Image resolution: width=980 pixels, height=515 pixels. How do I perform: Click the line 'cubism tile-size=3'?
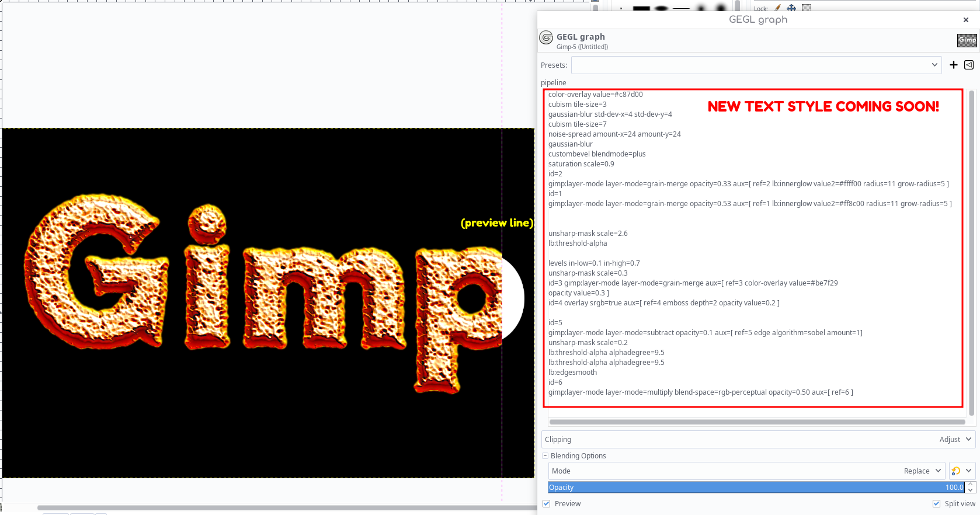point(578,105)
